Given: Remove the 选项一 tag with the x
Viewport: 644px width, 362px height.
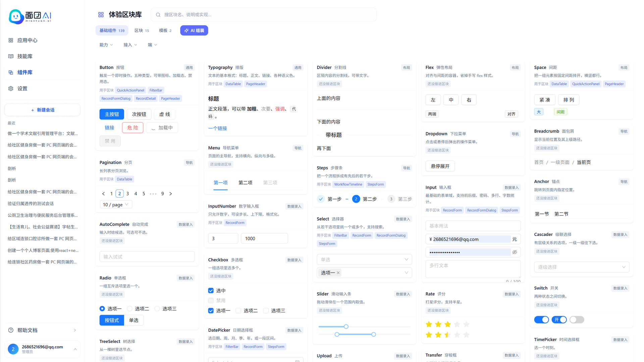Looking at the screenshot, I should (x=338, y=273).
